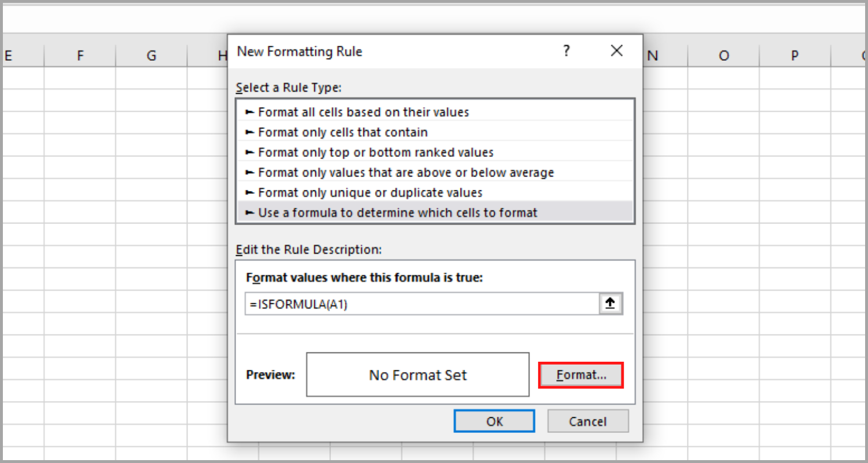Open help with the question mark icon
The width and height of the screenshot is (868, 463).
(566, 51)
